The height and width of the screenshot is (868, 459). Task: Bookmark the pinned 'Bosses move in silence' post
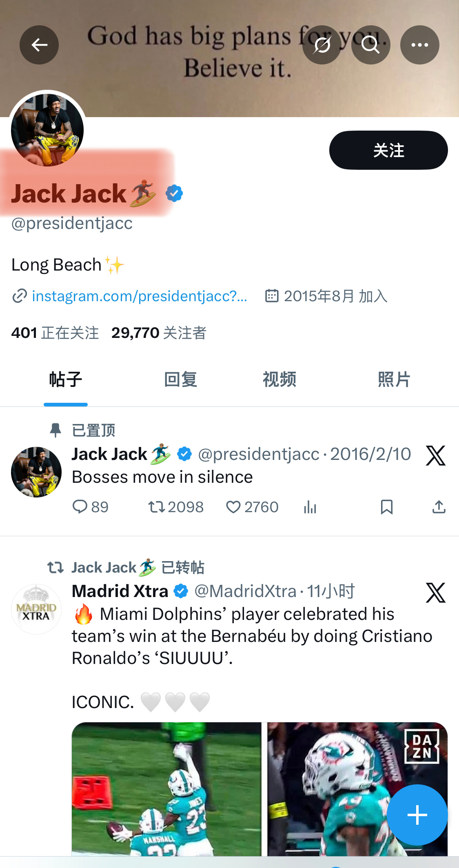(386, 507)
